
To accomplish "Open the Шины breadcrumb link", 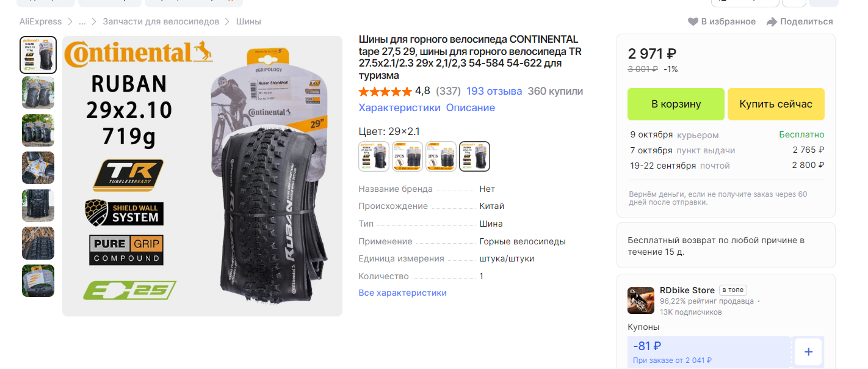I will coord(248,22).
